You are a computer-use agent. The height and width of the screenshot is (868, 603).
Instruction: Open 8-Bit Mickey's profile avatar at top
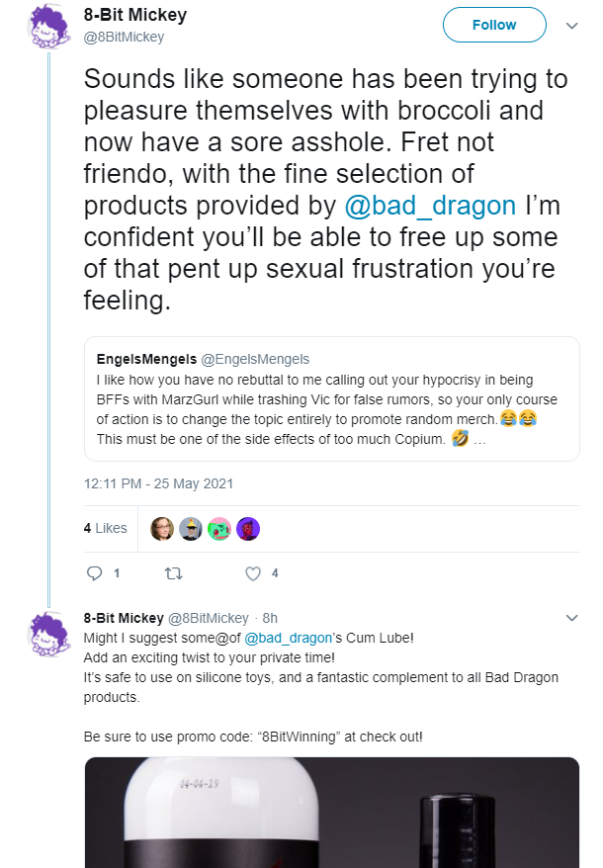click(x=48, y=26)
